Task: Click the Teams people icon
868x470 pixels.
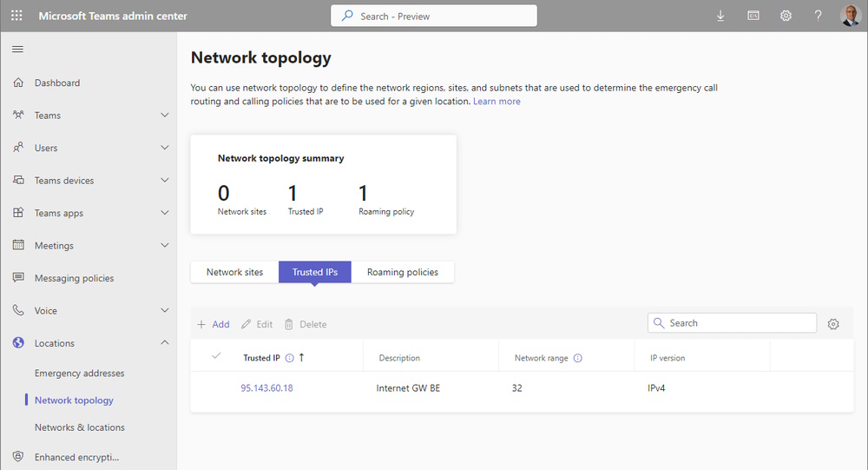Action: 18,115
